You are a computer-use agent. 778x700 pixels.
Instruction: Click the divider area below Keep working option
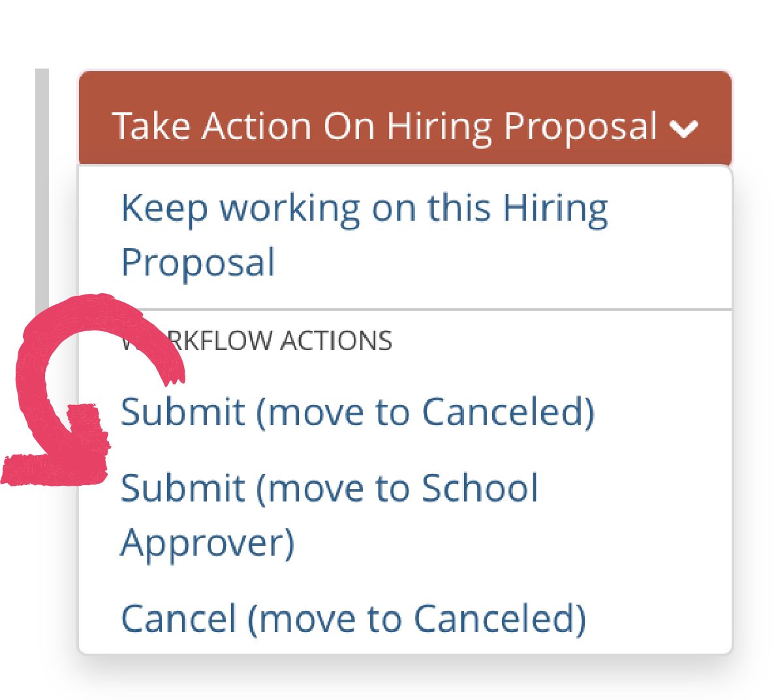tap(405, 308)
